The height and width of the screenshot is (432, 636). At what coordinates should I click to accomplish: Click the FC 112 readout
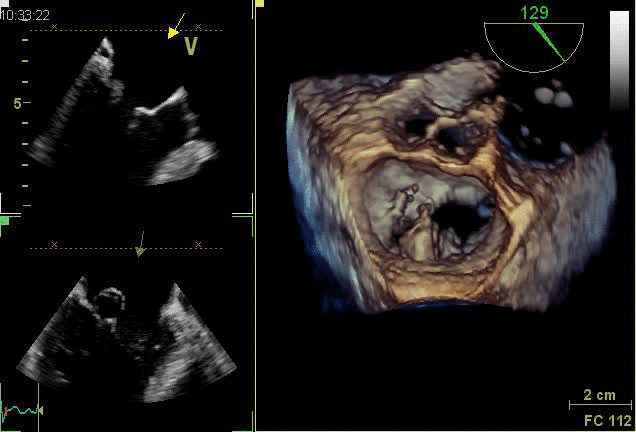point(608,421)
